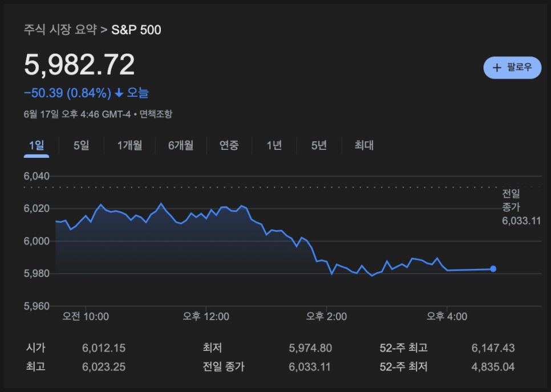The image size is (551, 392).
Task: Choose the 연중 range tab
Action: [x=229, y=145]
